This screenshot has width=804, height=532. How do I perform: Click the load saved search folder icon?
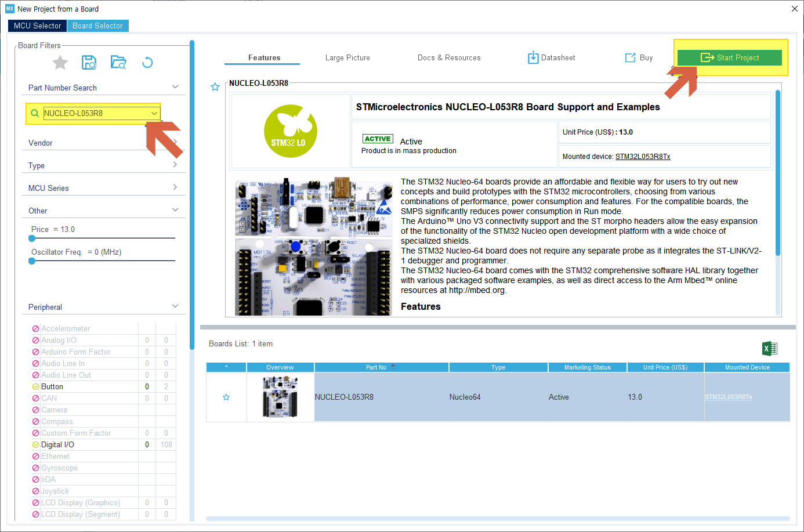point(118,62)
